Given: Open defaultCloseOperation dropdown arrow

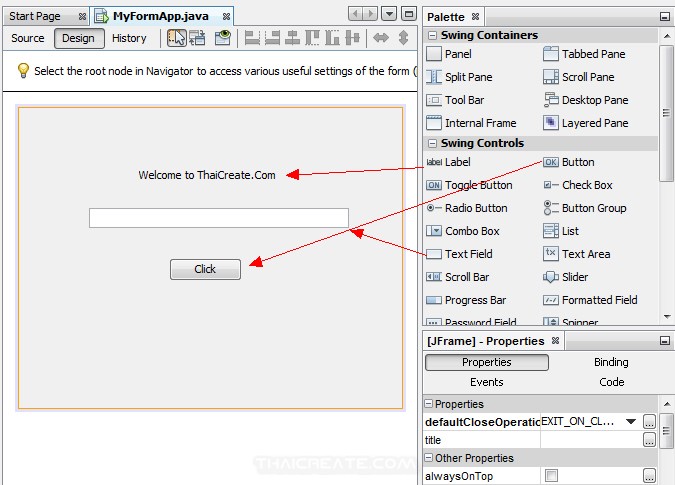Looking at the screenshot, I should (631, 422).
